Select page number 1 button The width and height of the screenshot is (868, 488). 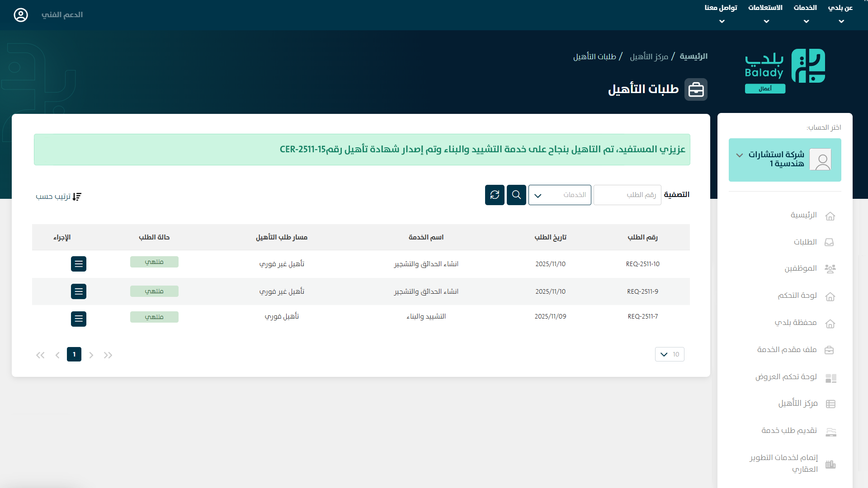point(74,355)
